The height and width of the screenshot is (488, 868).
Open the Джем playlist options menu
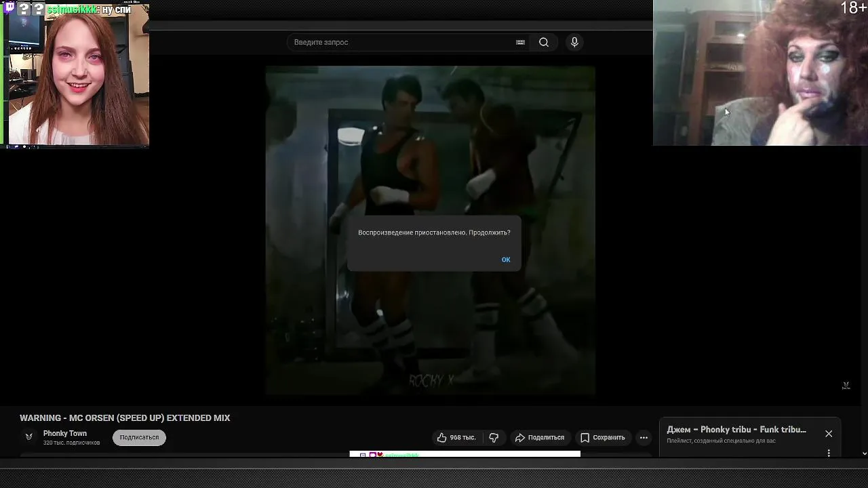[x=829, y=453]
